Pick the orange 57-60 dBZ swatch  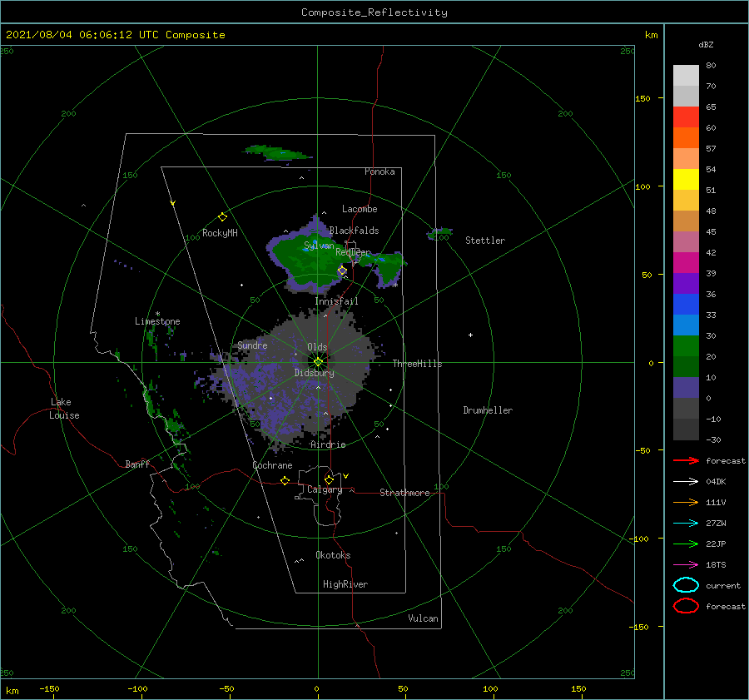point(686,137)
